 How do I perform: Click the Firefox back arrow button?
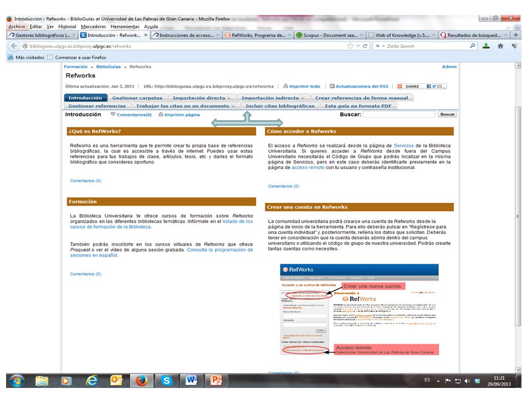click(x=14, y=46)
